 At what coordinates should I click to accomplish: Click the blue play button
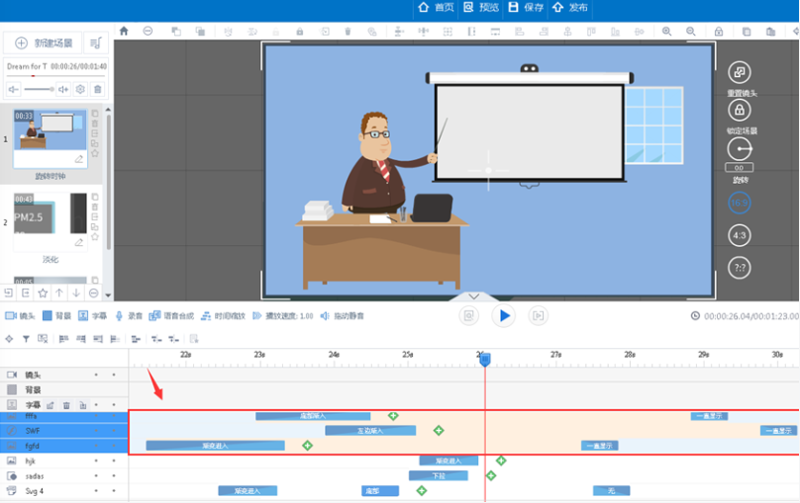(x=504, y=316)
